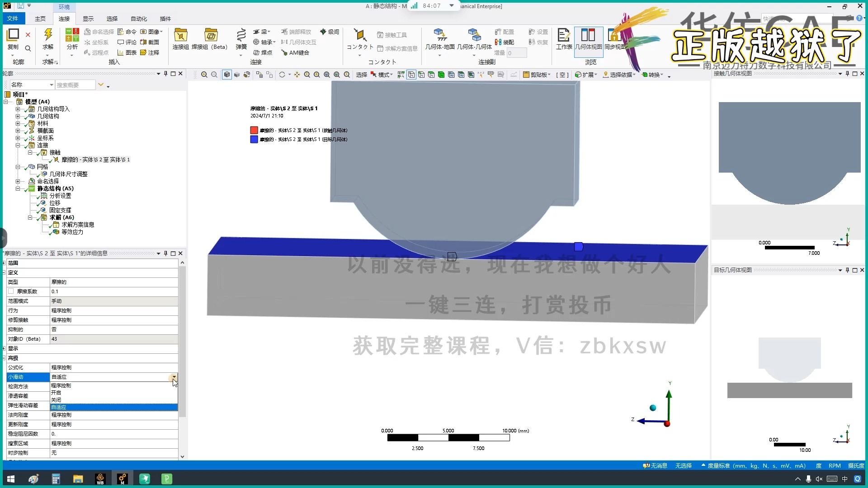
Task: Toggle the friction coefficient checkbox
Action: tap(11, 291)
